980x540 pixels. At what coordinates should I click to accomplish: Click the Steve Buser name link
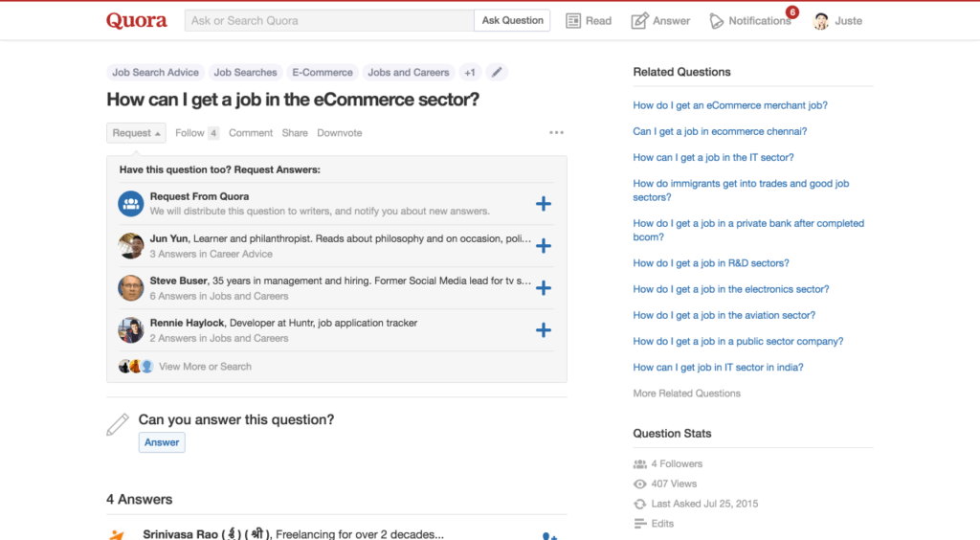point(178,281)
